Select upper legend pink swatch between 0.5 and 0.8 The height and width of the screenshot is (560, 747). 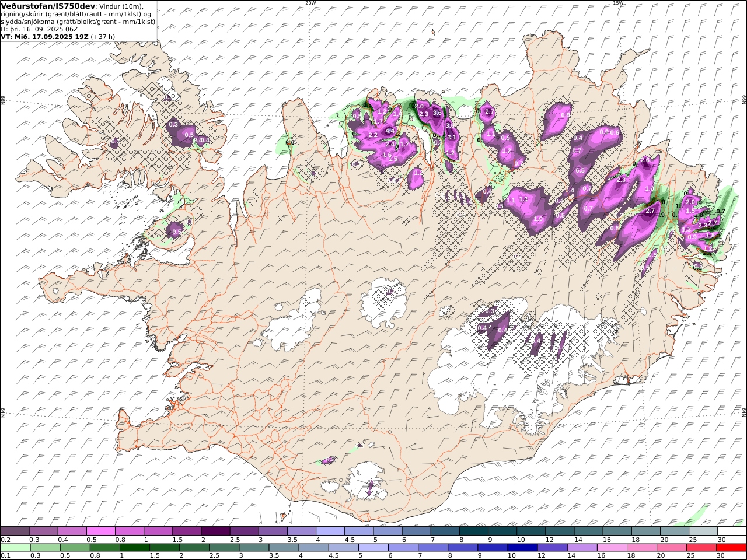tap(100, 531)
